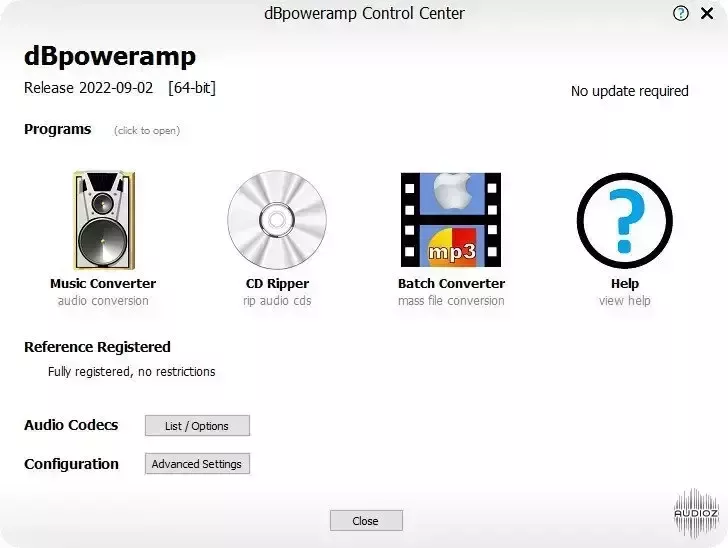Screen dimensions: 728x548
Task: Open List / Options for Audio Codecs
Action: point(197,425)
